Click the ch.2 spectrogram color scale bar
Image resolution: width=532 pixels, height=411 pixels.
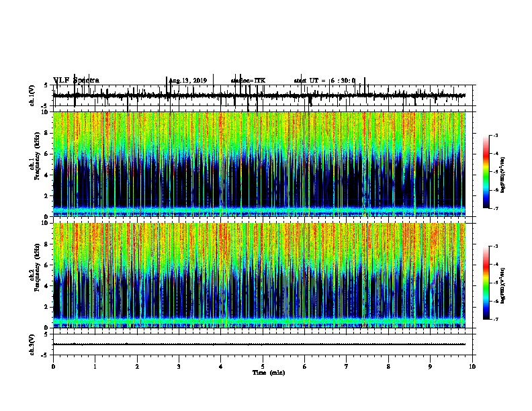click(486, 283)
